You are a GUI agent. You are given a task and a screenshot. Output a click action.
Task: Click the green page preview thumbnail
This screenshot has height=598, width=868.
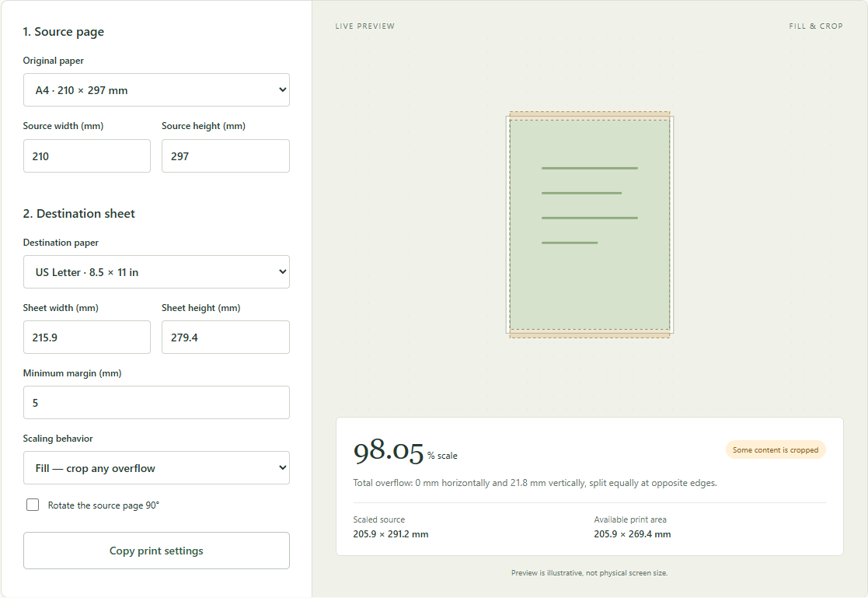[x=590, y=225]
